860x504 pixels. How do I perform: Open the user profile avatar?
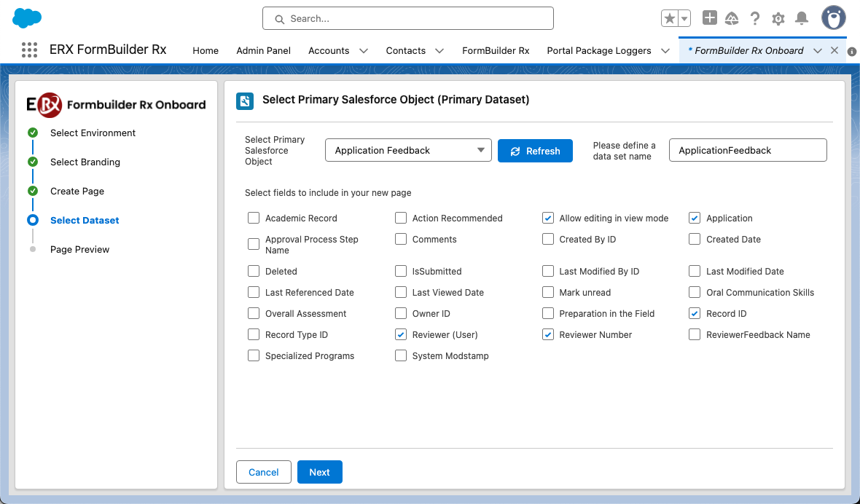pyautogui.click(x=833, y=18)
